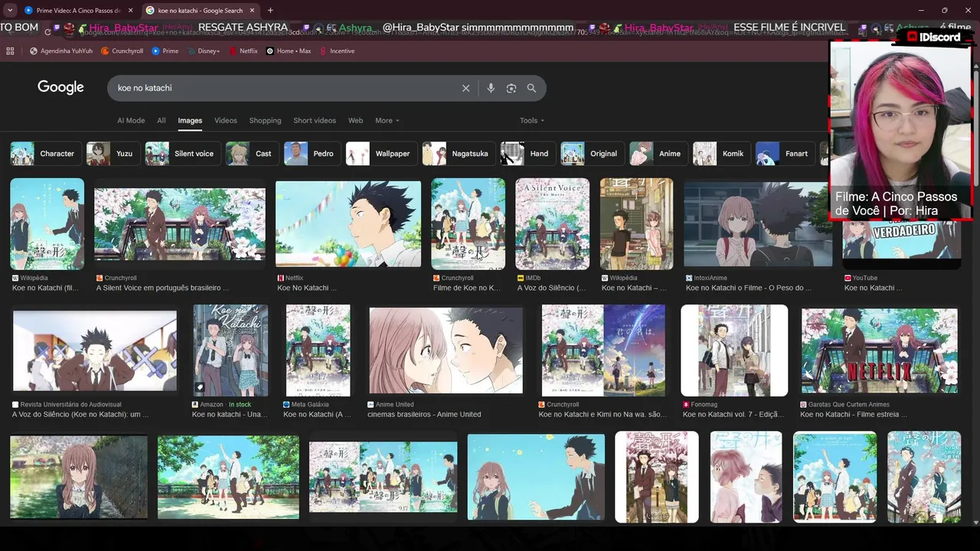Open the Disney+ bookmark
Viewport: 980px width, 551px height.
pyautogui.click(x=203, y=51)
